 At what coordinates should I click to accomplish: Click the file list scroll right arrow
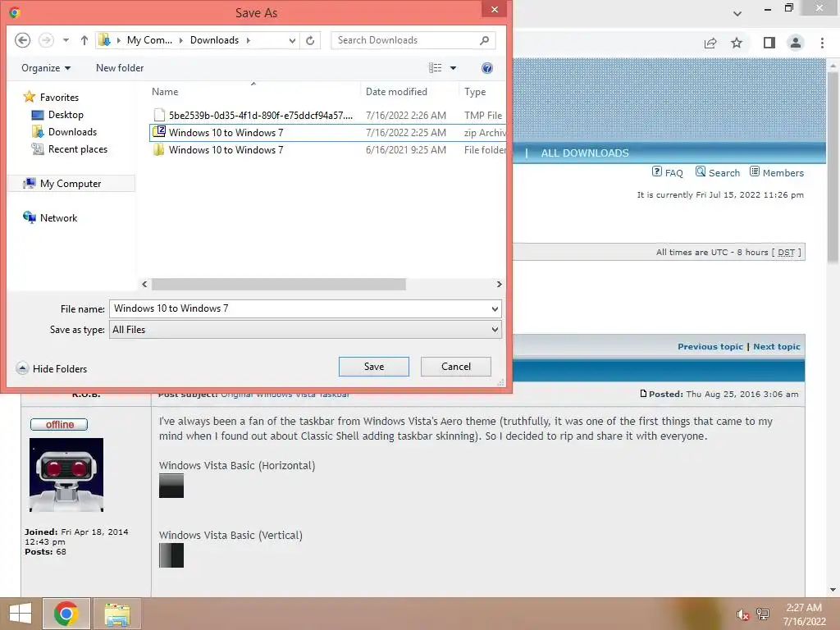[500, 284]
